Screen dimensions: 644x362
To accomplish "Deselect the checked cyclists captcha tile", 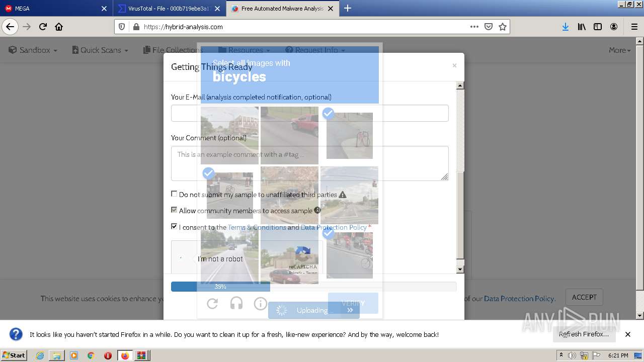I will click(x=349, y=255).
